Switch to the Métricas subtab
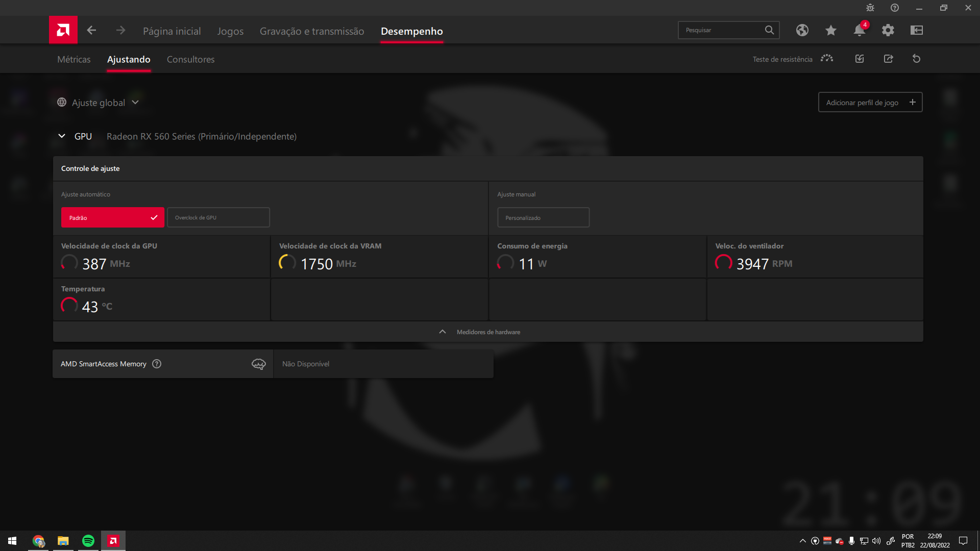The image size is (980, 551). [74, 59]
